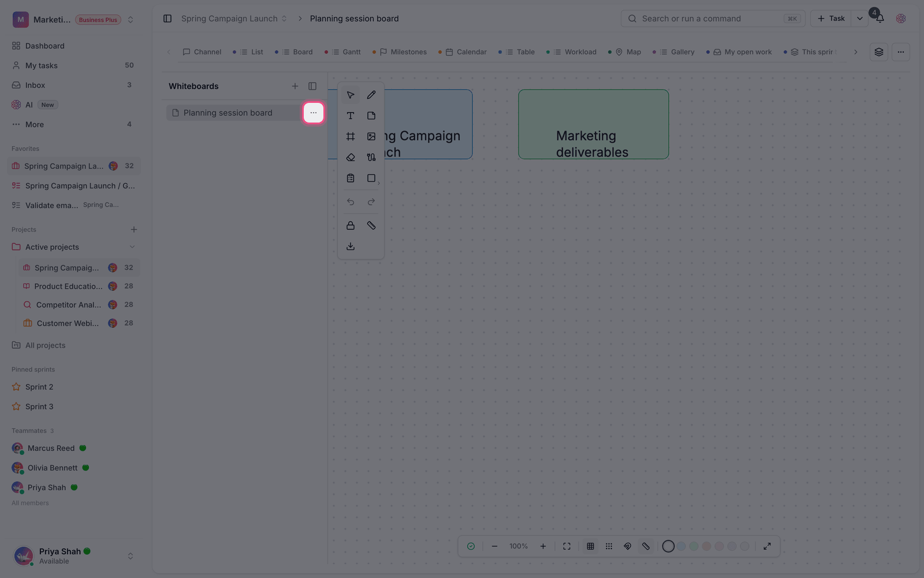924x578 pixels.
Task: Click the add Task button
Action: 831,18
